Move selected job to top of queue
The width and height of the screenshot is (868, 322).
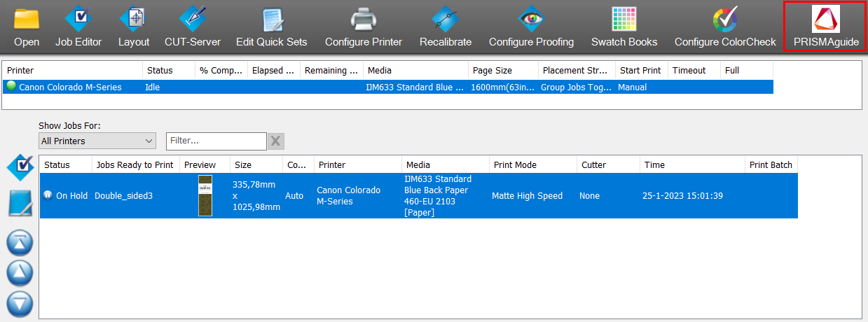20,242
